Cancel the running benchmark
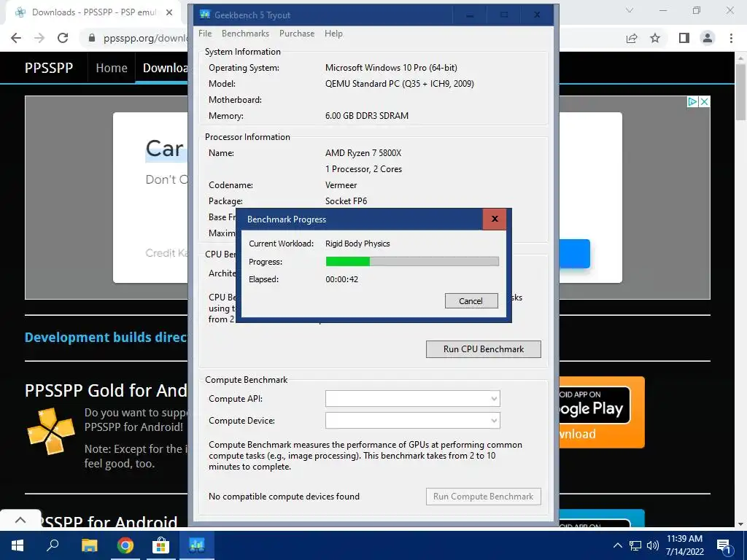 pos(471,301)
